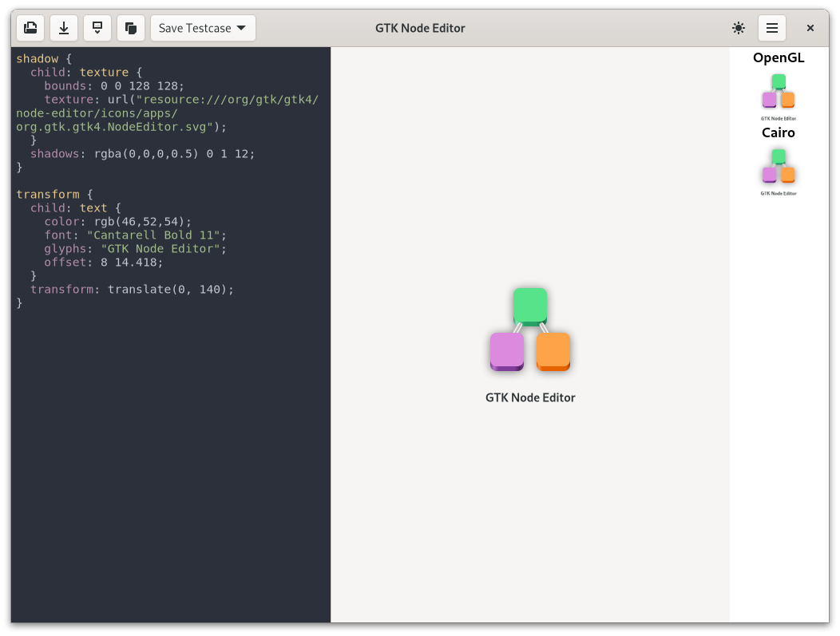Expand the Save Testcase dropdown
840x636 pixels.
click(x=203, y=28)
